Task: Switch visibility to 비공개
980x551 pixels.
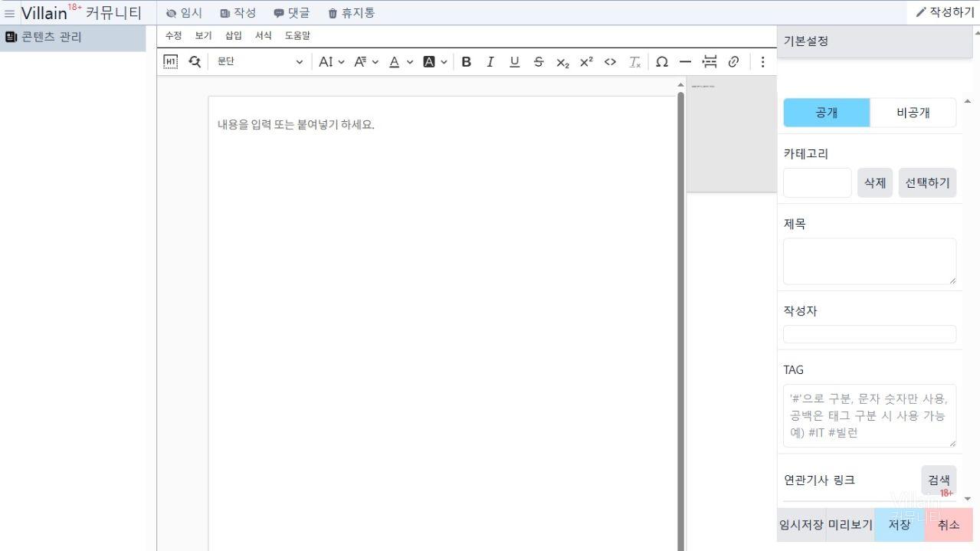Action: tap(913, 113)
